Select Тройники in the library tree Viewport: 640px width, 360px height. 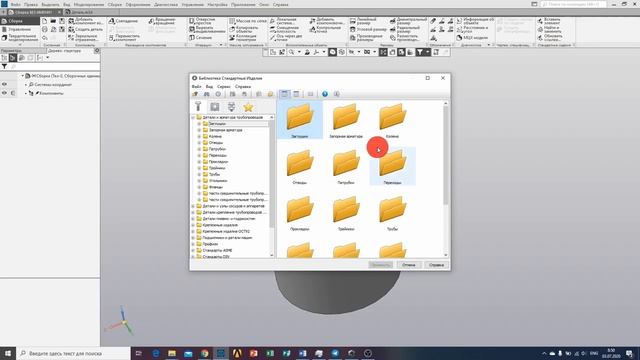(x=217, y=168)
